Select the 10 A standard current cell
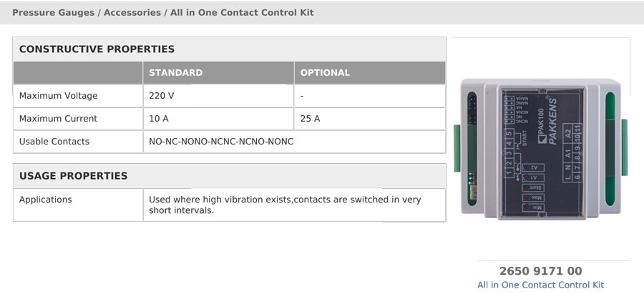Screen dimensions: 644x294 tap(218, 119)
